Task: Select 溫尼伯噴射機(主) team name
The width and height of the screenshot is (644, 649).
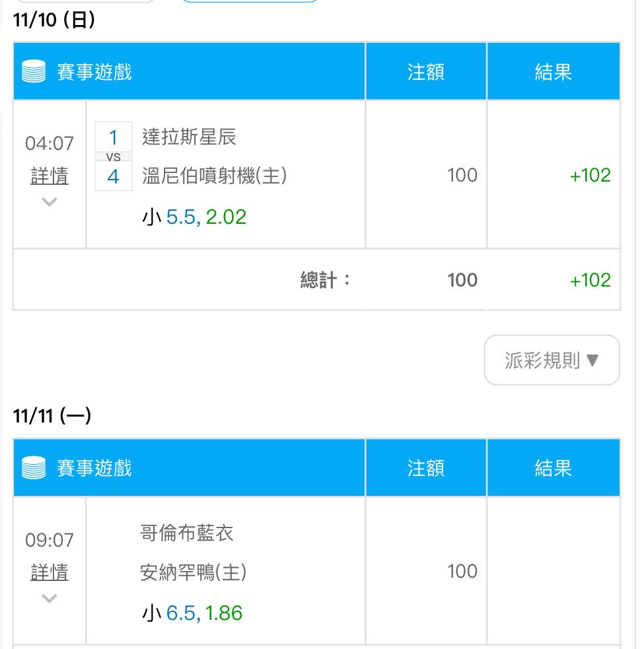Action: click(x=214, y=176)
